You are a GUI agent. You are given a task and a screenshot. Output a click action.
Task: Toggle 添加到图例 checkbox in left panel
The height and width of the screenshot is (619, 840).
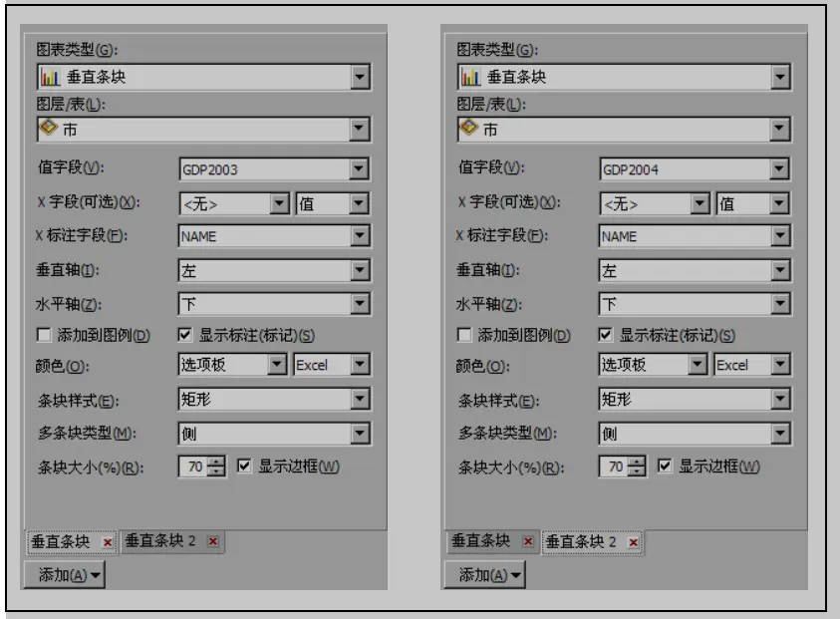(x=44, y=335)
